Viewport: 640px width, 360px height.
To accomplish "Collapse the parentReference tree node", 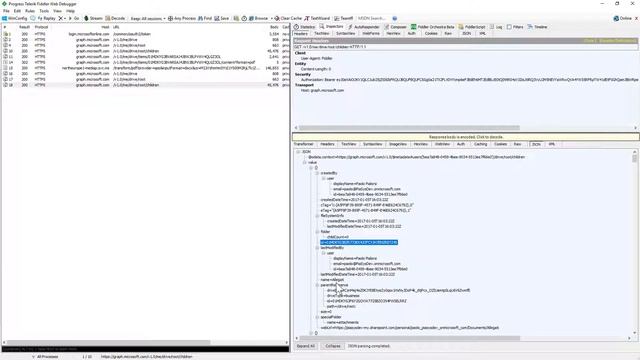I will [317, 285].
